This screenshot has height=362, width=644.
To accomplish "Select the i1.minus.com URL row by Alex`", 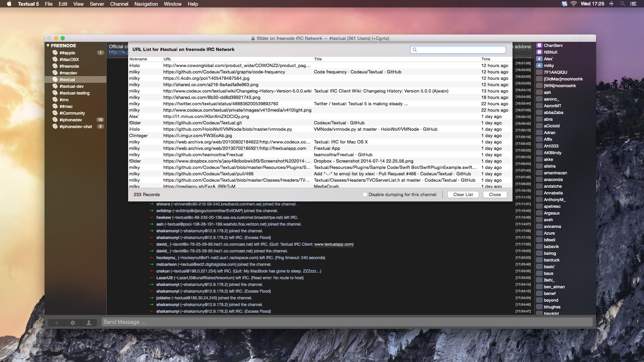I will pyautogui.click(x=320, y=116).
